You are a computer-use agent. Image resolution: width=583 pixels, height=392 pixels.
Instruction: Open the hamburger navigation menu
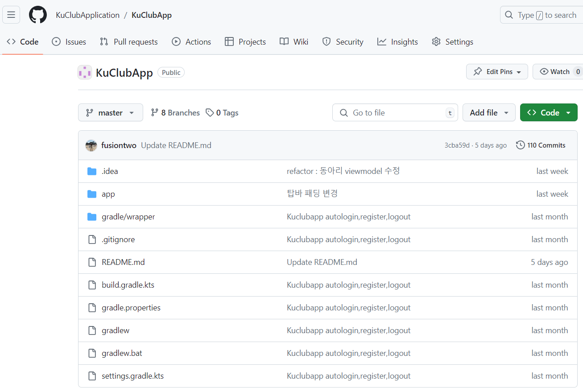click(x=11, y=15)
